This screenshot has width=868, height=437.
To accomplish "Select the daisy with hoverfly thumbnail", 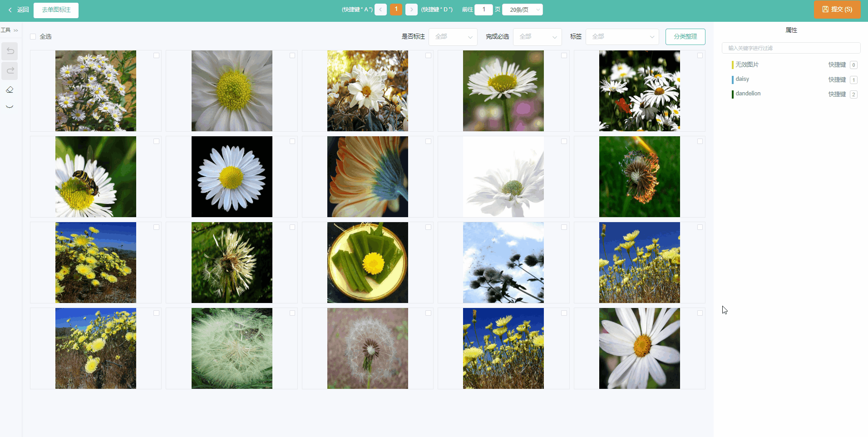I will tap(96, 177).
